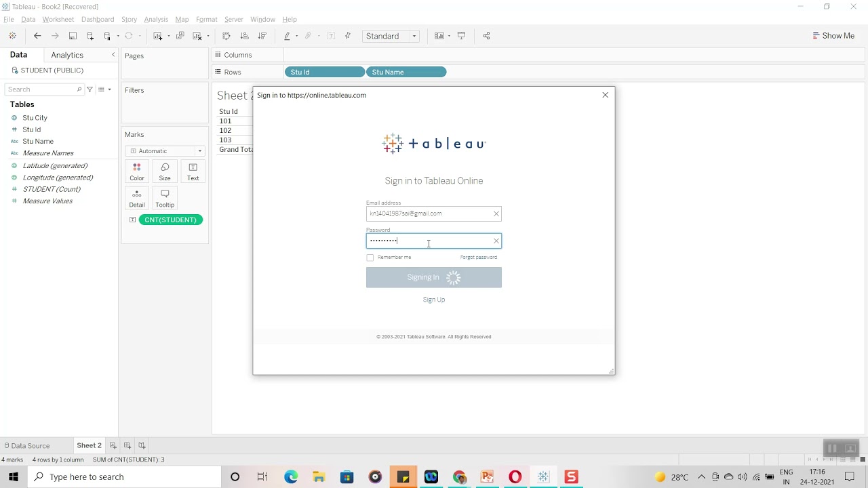868x488 pixels.
Task: Click new story tab icon
Action: [142, 445]
